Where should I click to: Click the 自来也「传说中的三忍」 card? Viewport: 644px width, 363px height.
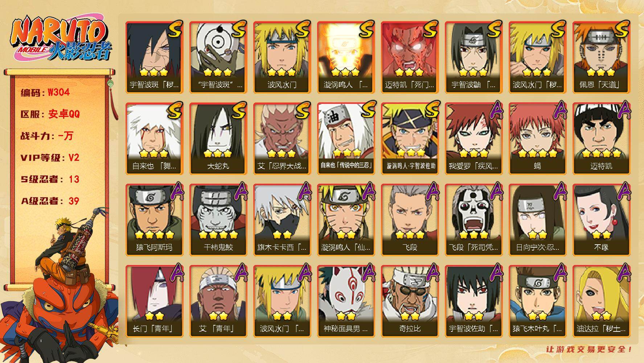(x=346, y=138)
